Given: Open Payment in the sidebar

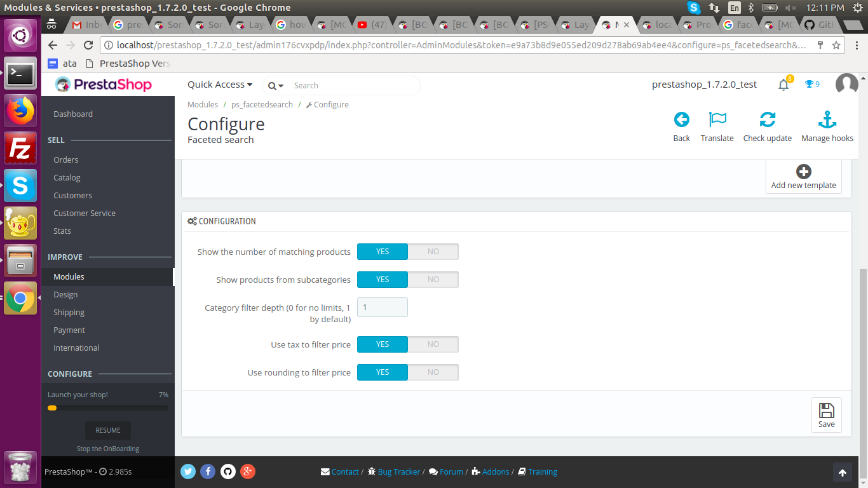Looking at the screenshot, I should 69,330.
